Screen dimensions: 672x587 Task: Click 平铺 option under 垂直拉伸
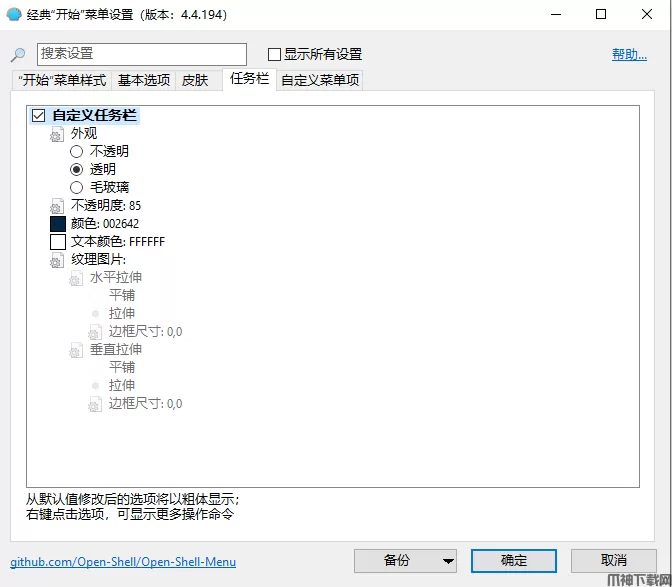click(x=122, y=367)
